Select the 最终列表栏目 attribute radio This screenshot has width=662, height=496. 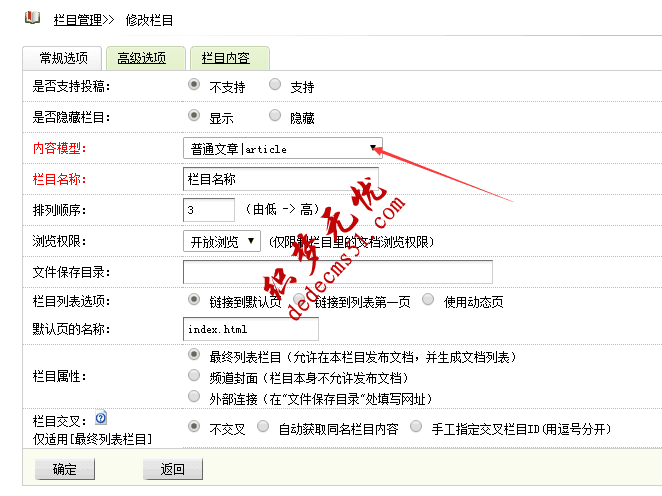(194, 354)
